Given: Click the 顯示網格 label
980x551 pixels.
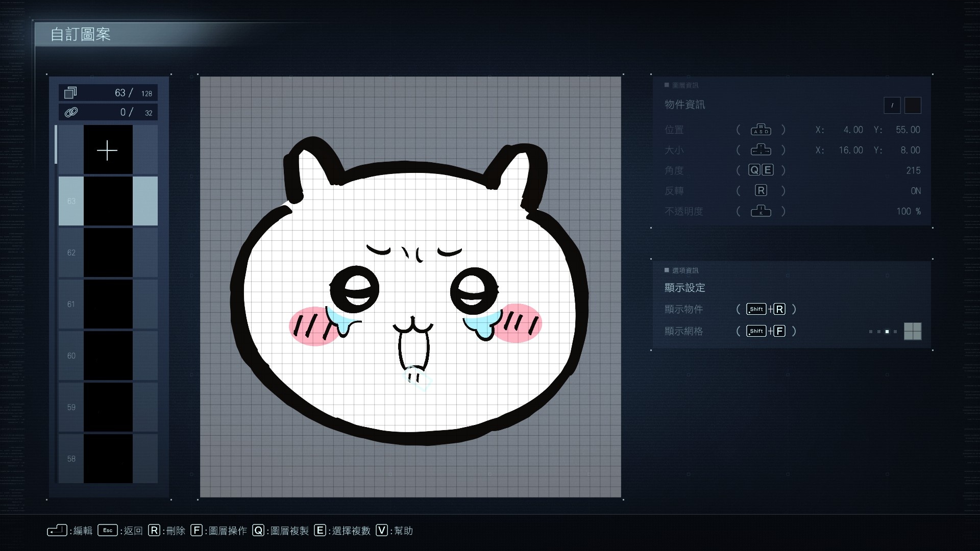Looking at the screenshot, I should pyautogui.click(x=683, y=331).
